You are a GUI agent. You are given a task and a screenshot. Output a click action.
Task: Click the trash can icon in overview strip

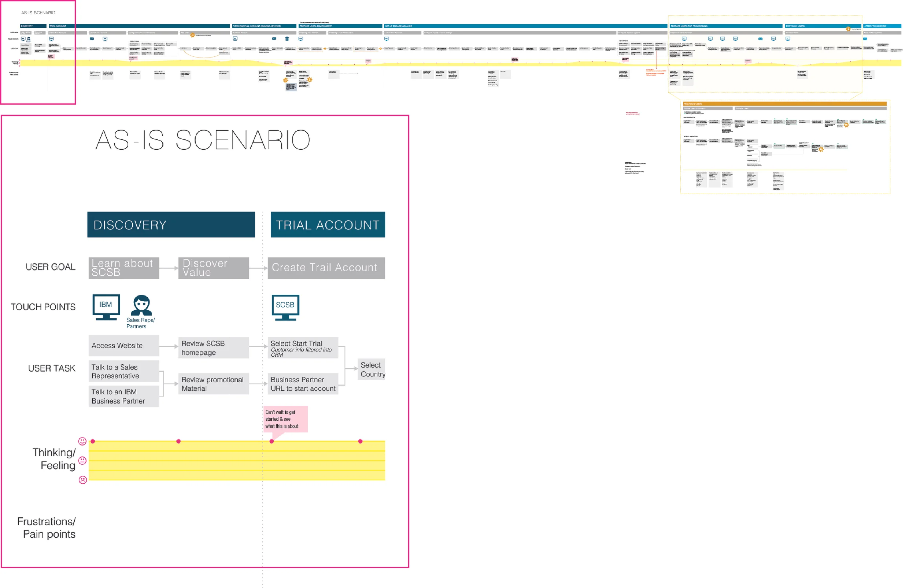click(287, 38)
